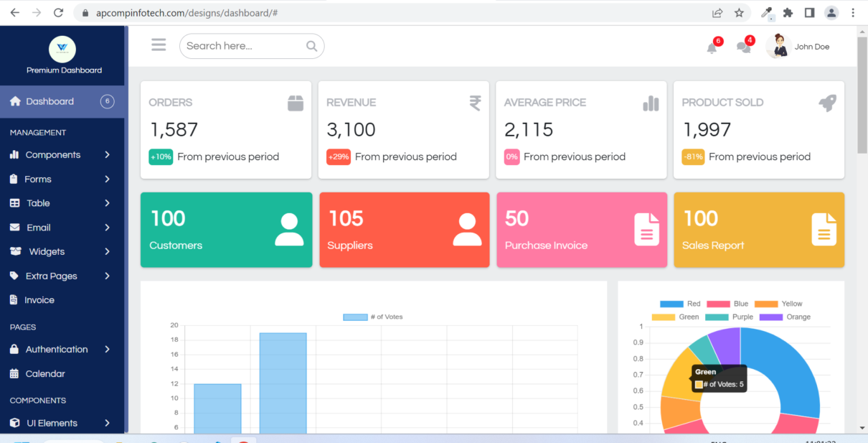Reload the page in browser
Viewport: 868px width, 443px height.
tap(59, 13)
